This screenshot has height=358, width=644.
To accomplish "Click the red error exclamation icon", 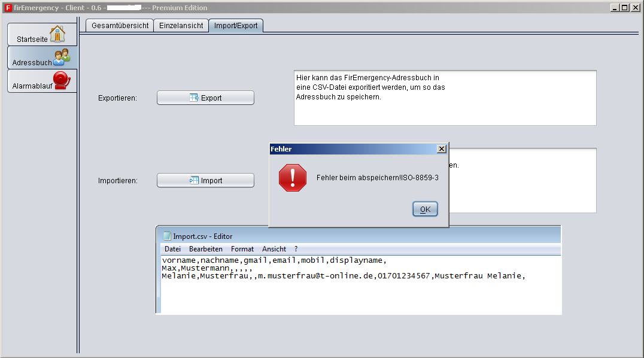I will 292,178.
